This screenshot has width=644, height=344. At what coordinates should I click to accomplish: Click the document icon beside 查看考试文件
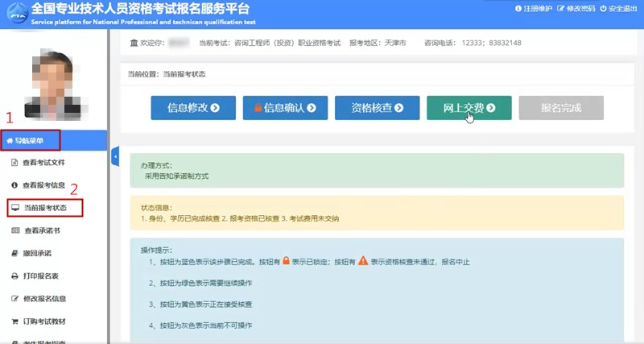tap(14, 163)
